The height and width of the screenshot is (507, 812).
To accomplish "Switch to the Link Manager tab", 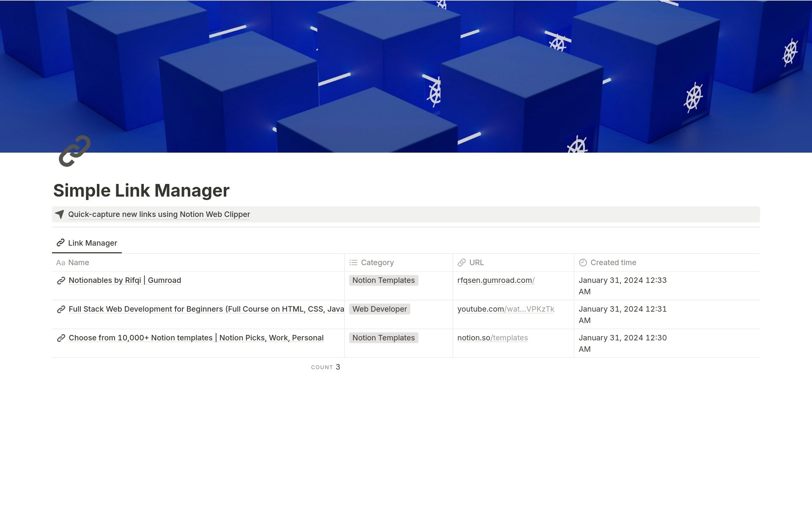I will [x=92, y=243].
